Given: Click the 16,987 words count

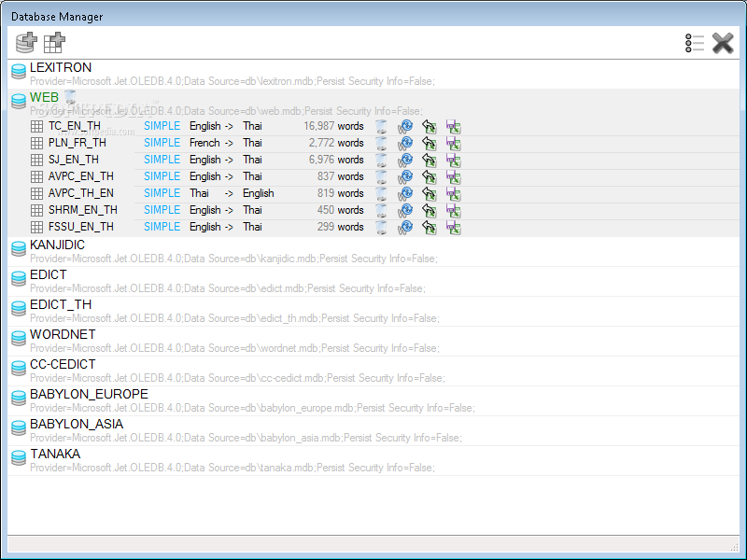Looking at the screenshot, I should coord(333,126).
